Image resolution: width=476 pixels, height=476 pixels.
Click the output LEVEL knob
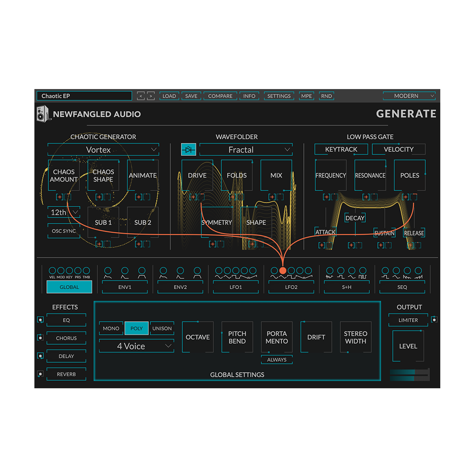(408, 346)
